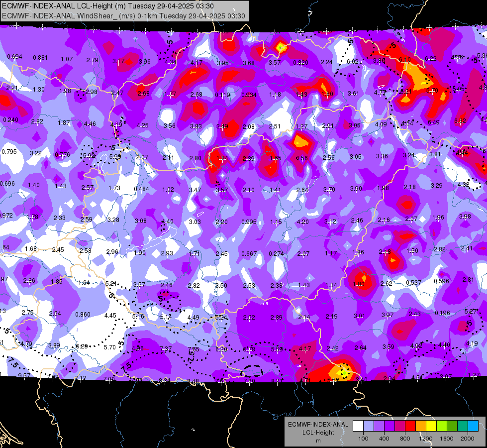Image resolution: width=487 pixels, height=448 pixels.
Task: Click the wind shear value 5.92
Action: 89,155
